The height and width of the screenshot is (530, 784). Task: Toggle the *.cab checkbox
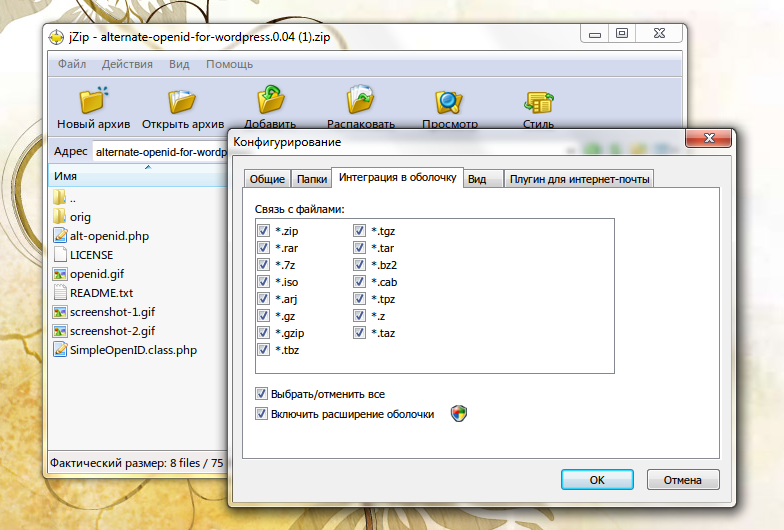[359, 282]
